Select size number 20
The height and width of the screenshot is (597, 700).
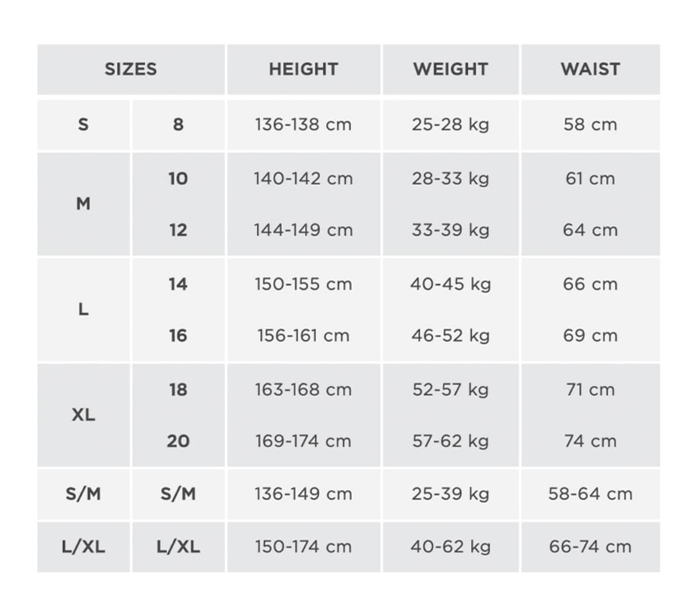point(178,441)
